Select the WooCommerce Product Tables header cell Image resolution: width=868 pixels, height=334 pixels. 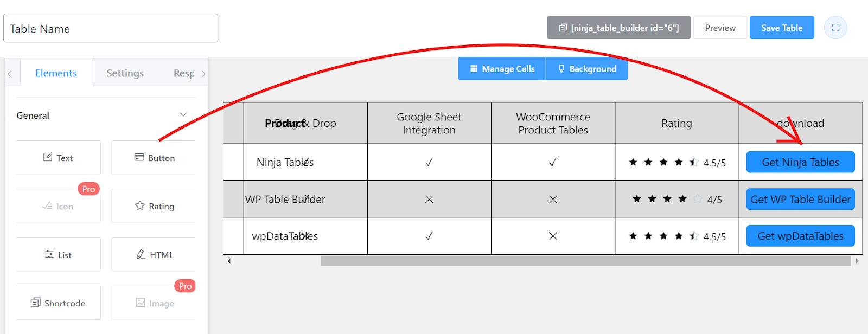click(x=553, y=123)
